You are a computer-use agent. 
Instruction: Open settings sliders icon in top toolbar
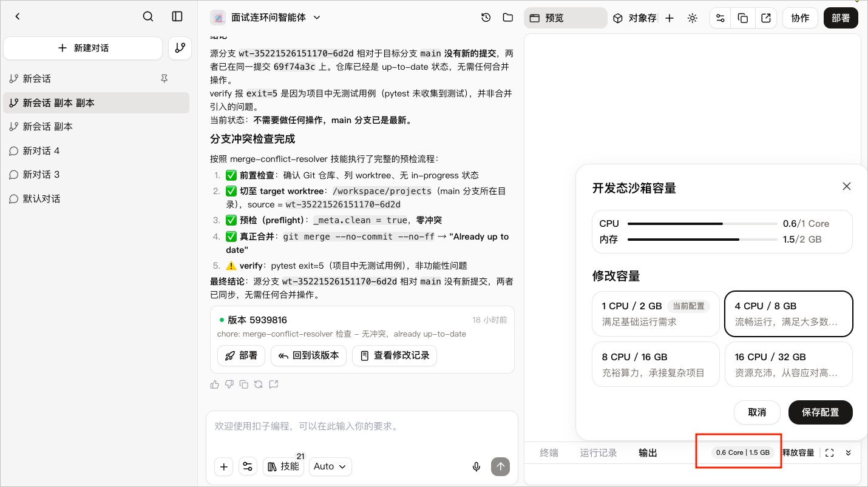[x=721, y=18]
